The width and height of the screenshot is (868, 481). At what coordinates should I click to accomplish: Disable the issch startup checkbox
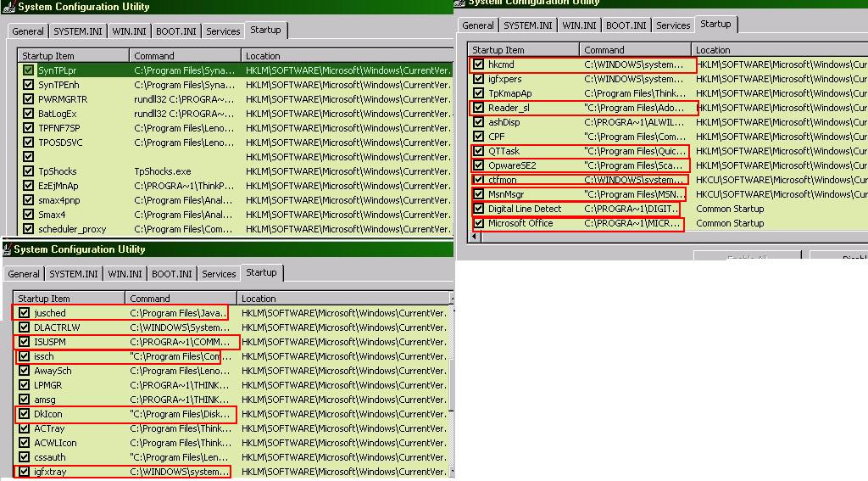click(x=24, y=356)
